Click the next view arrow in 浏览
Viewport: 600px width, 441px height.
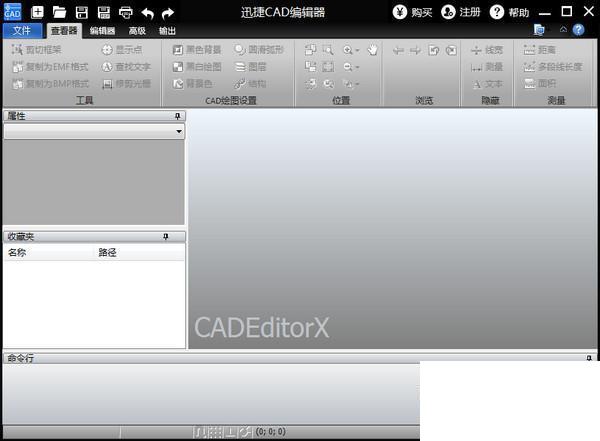pyautogui.click(x=415, y=50)
